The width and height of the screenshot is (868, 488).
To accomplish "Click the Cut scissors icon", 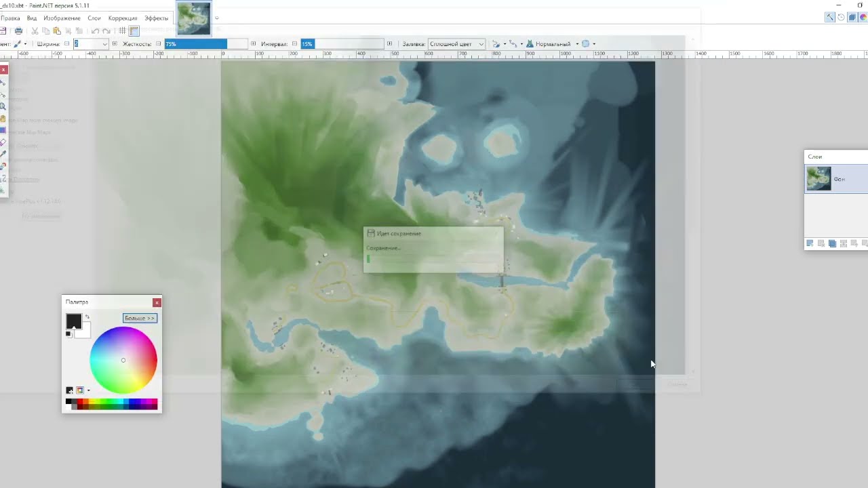I will [35, 30].
